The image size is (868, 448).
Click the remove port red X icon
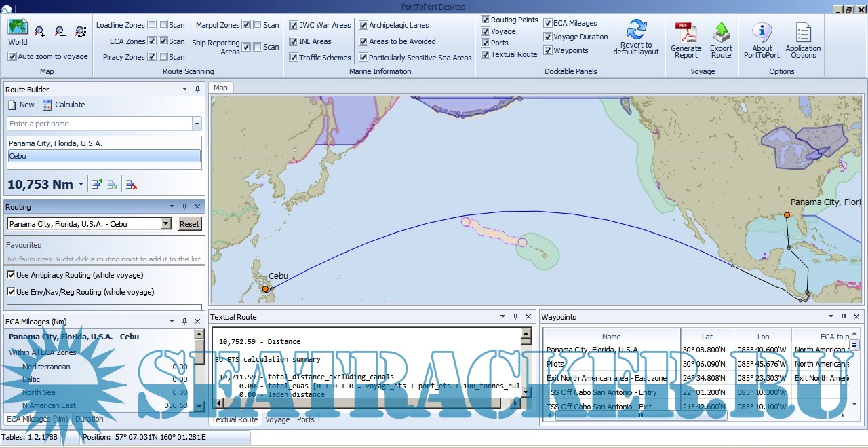(x=132, y=184)
